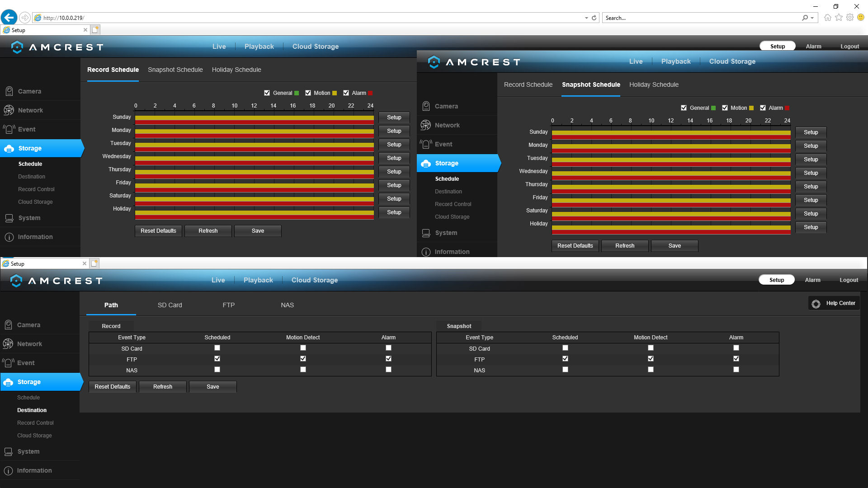868x488 pixels.
Task: Click Setup for Wednesday in Snapshot Schedule
Action: pos(811,173)
